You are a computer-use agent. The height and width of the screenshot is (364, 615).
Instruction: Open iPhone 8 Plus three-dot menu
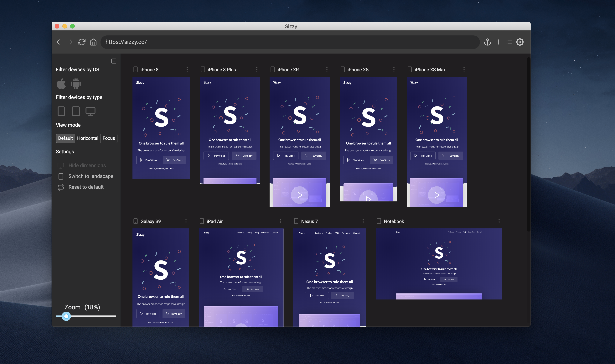pyautogui.click(x=257, y=70)
